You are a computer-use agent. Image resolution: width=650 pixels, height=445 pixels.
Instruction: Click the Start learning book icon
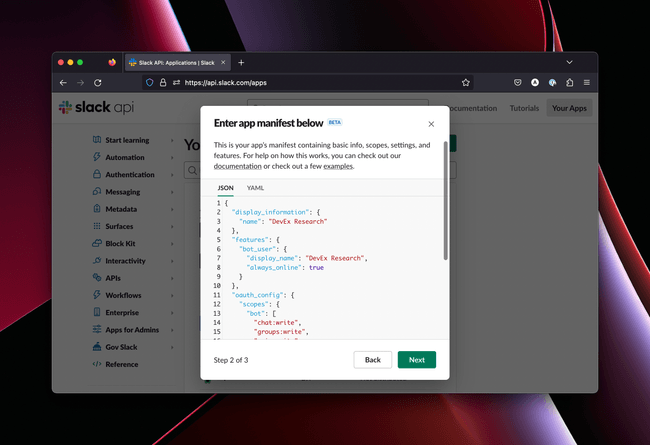click(x=97, y=140)
